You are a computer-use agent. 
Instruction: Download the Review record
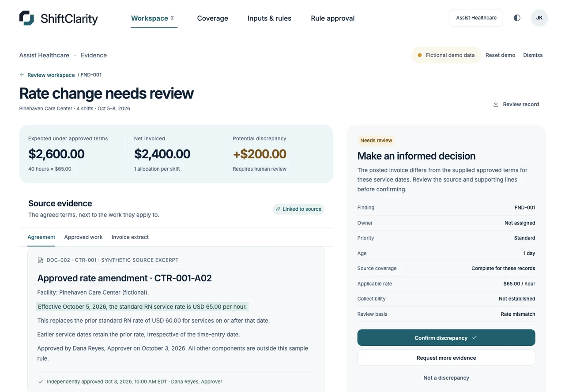(x=516, y=104)
